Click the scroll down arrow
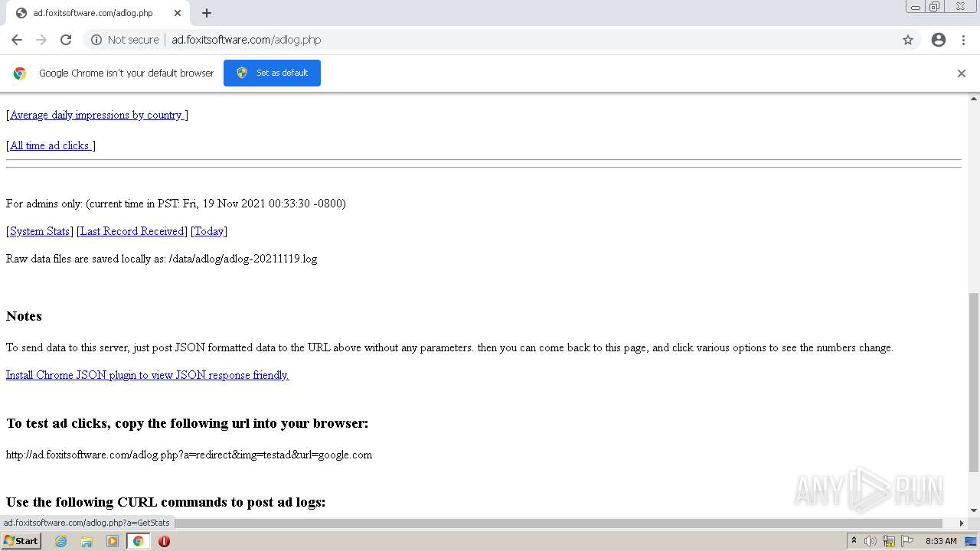Image resolution: width=980 pixels, height=551 pixels. [x=974, y=510]
